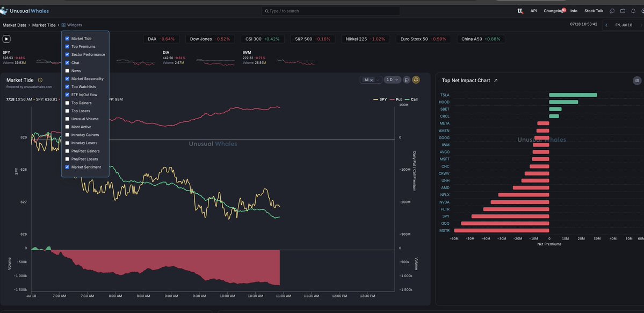Open the Top Net Impact Chart arrow link
The width and height of the screenshot is (644, 313).
496,81
